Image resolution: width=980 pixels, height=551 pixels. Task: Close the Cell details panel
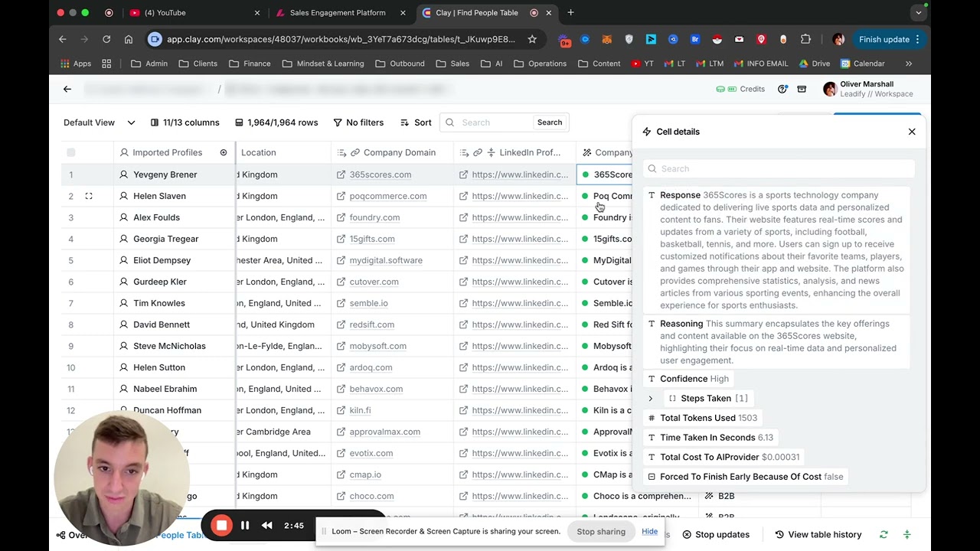[x=912, y=132]
